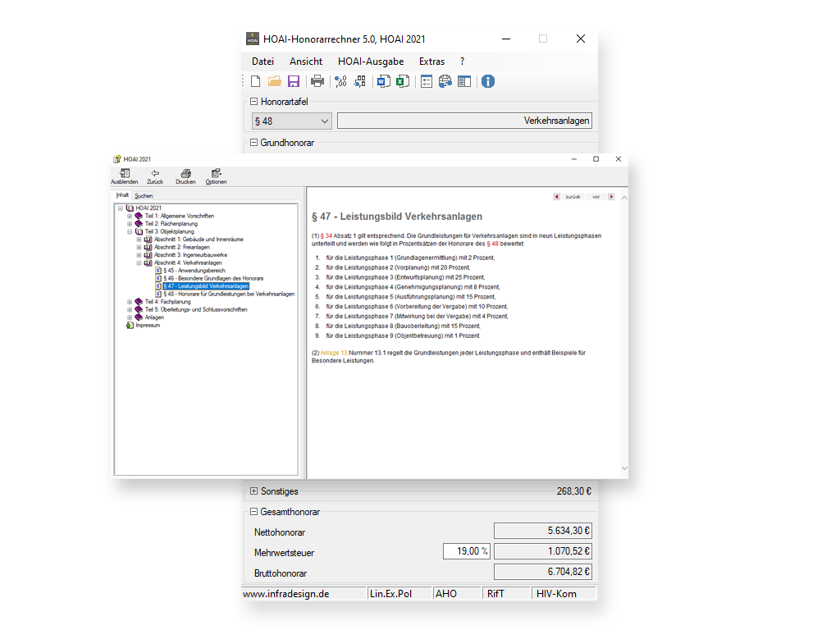Export to Word via toolbar icon
The height and width of the screenshot is (630, 840).
click(383, 81)
